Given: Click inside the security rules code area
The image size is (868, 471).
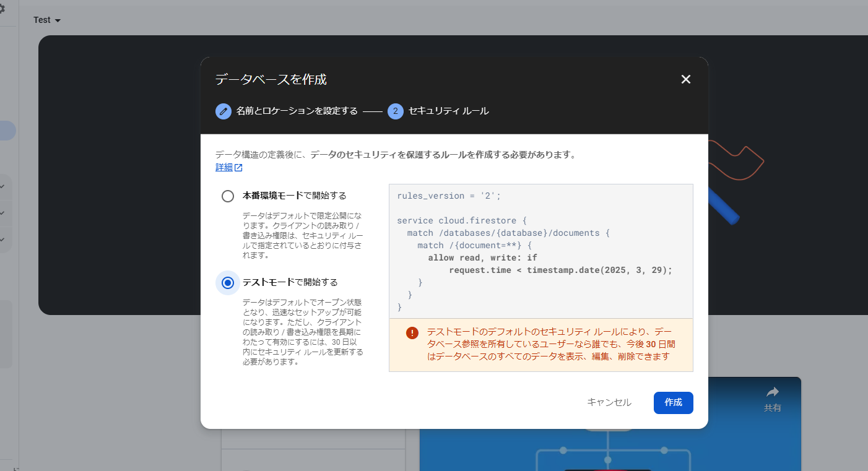Looking at the screenshot, I should 540,251.
